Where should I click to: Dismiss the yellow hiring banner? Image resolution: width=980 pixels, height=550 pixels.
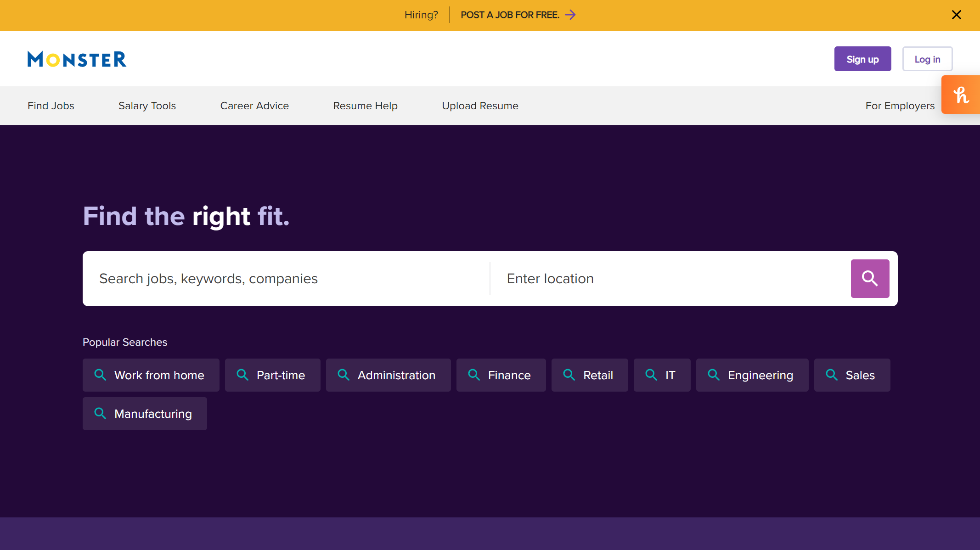point(957,15)
